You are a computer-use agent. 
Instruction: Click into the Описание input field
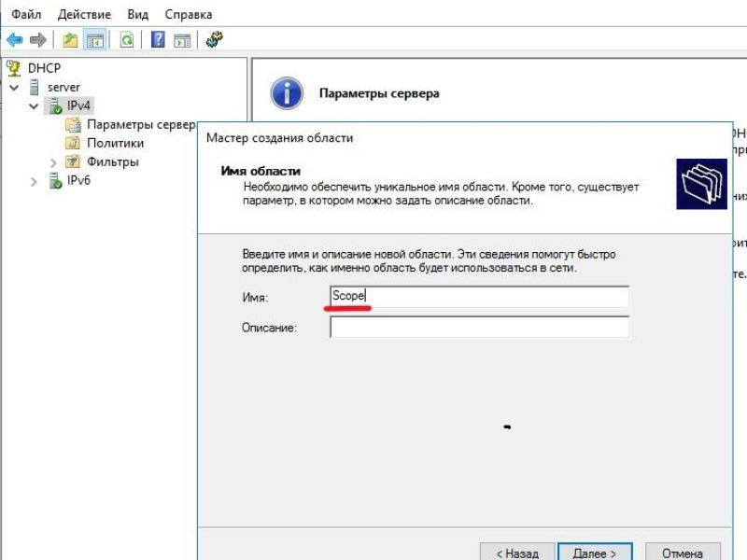tap(479, 328)
